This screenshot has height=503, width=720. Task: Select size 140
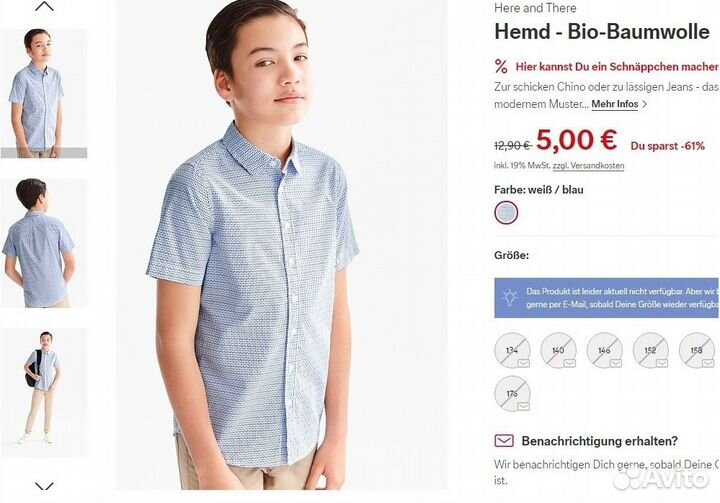(558, 349)
